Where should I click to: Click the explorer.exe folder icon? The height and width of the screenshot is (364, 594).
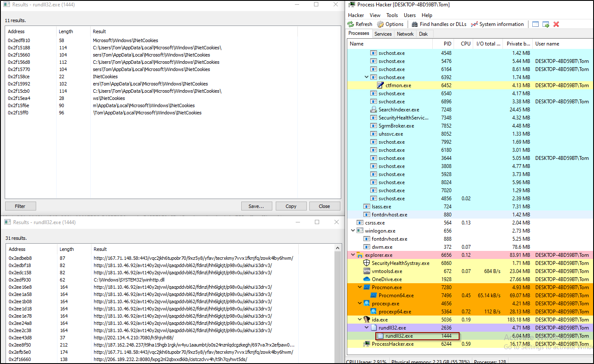click(x=360, y=255)
